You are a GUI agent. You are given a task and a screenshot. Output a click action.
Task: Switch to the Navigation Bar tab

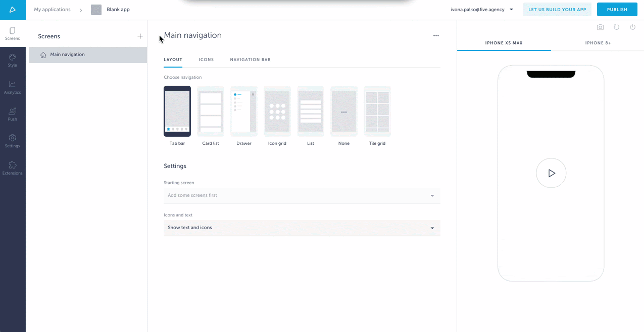[x=250, y=60]
